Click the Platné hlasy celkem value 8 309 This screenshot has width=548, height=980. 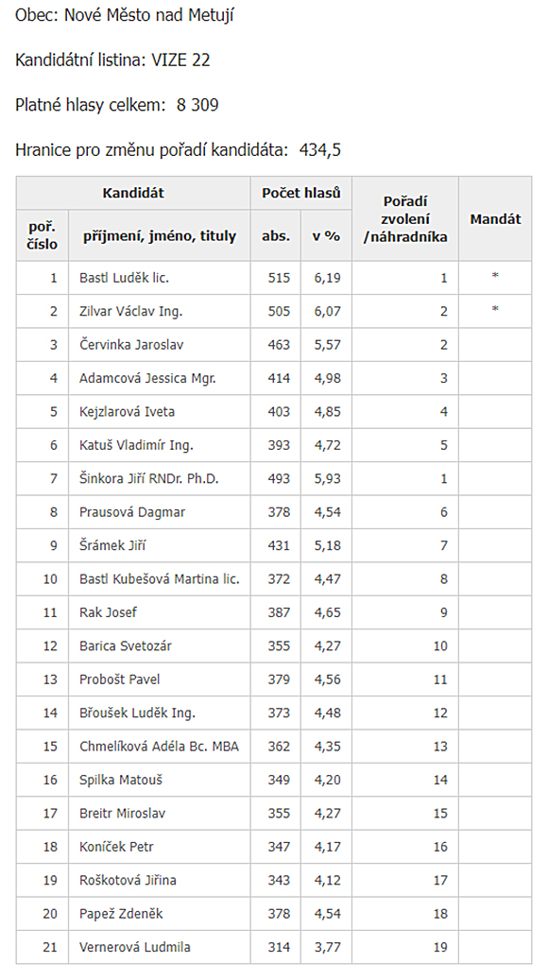coord(197,105)
